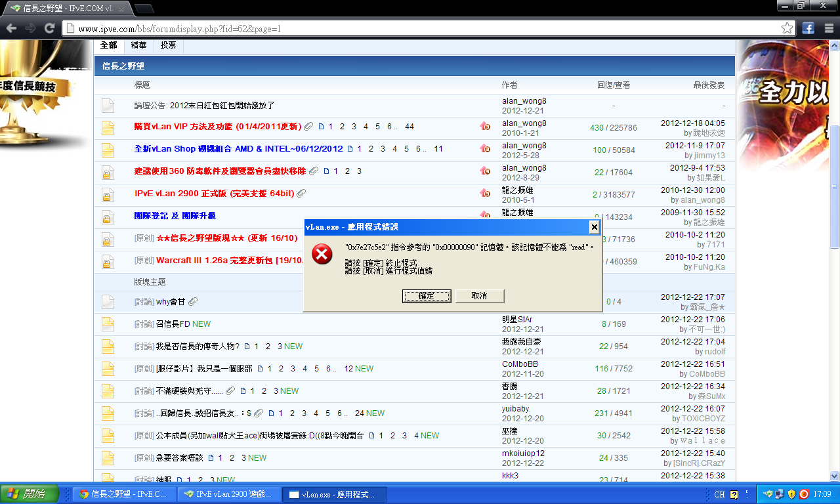The height and width of the screenshot is (504, 840).
Task: Open a new Chrome tab
Action: pyautogui.click(x=144, y=9)
